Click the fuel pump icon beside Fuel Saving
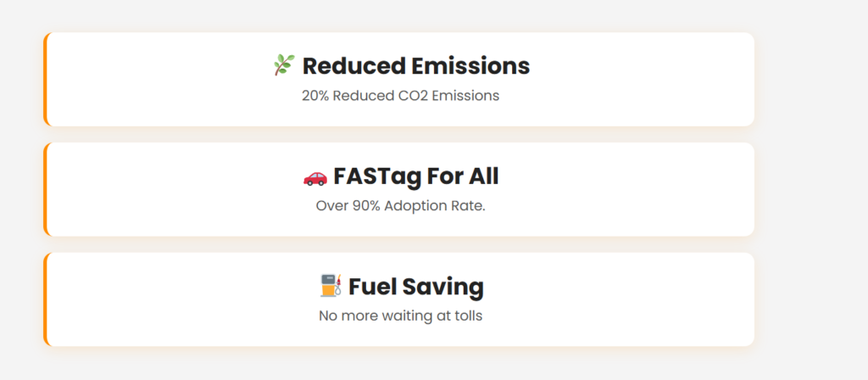This screenshot has height=380, width=868. click(x=331, y=286)
